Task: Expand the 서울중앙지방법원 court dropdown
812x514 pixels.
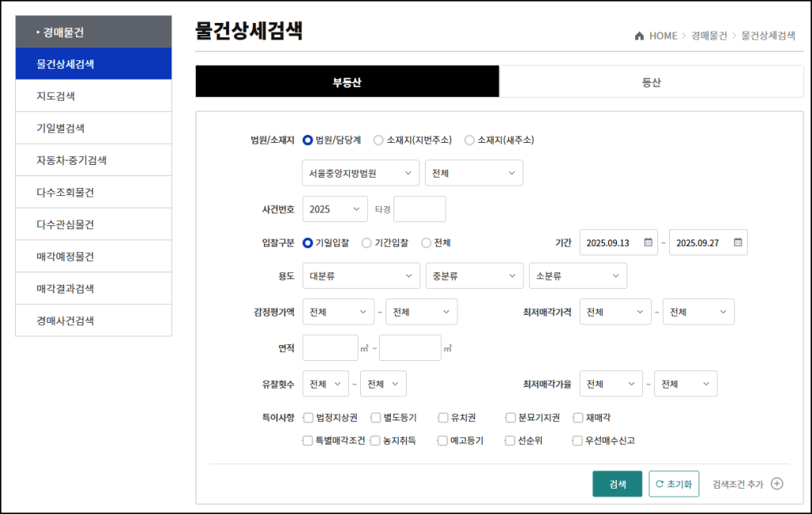Action: tap(361, 173)
